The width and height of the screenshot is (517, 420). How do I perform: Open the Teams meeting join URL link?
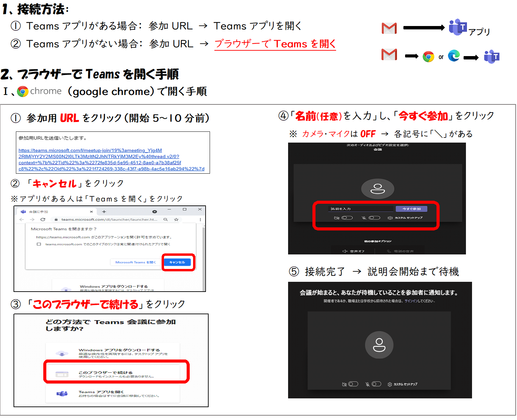tap(111, 159)
